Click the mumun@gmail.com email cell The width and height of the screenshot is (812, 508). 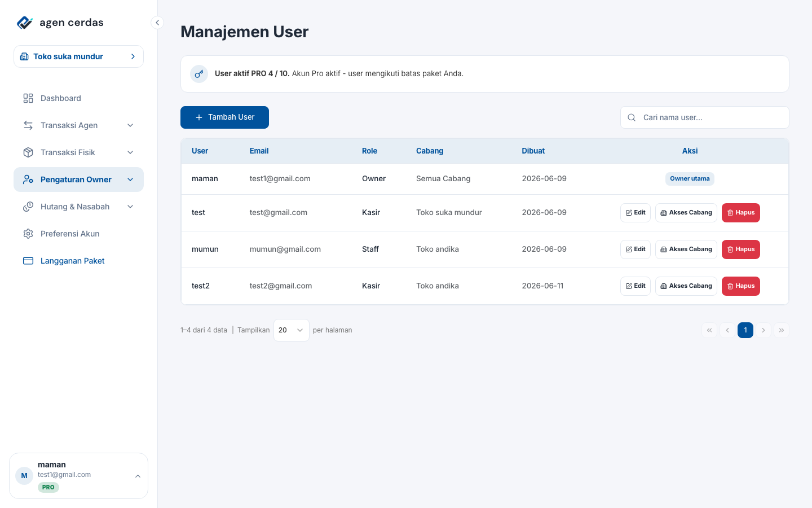click(x=285, y=249)
